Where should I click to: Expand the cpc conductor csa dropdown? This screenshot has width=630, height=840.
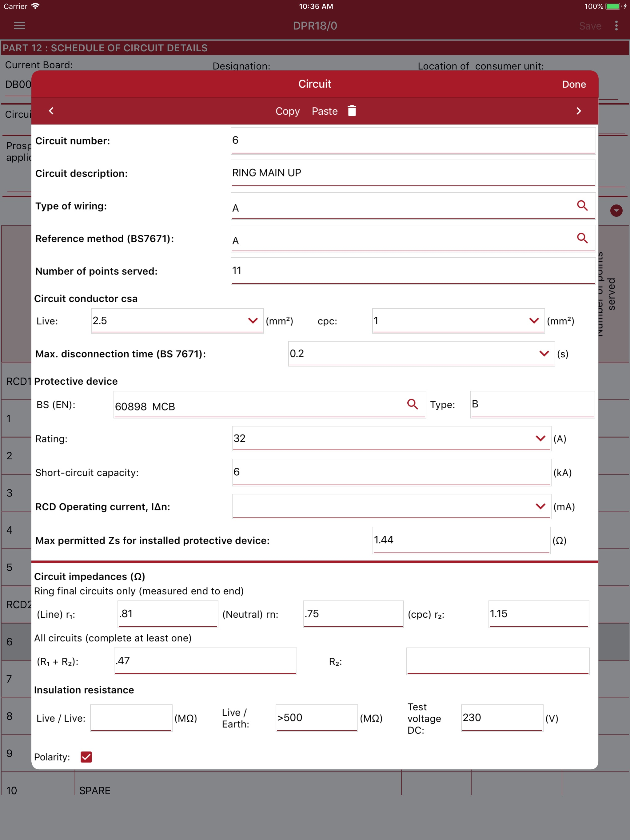click(x=534, y=320)
